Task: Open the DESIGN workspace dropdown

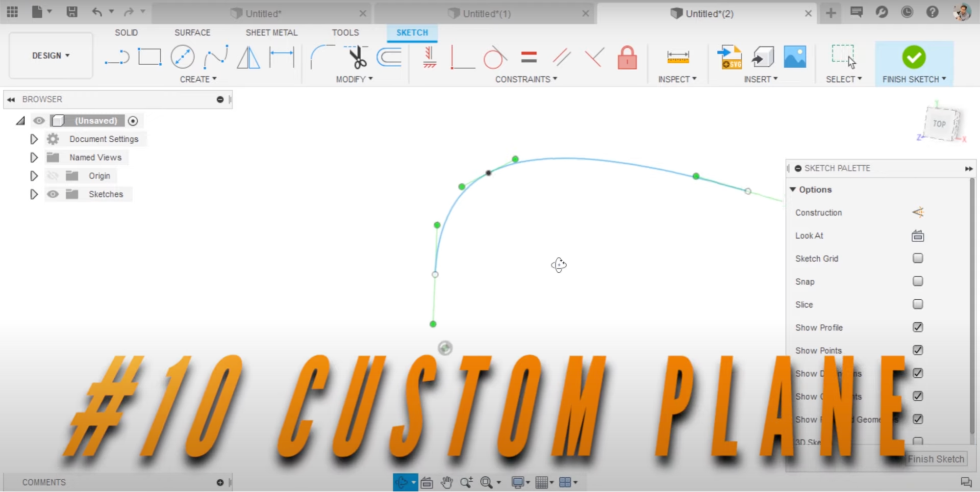Action: coord(51,56)
